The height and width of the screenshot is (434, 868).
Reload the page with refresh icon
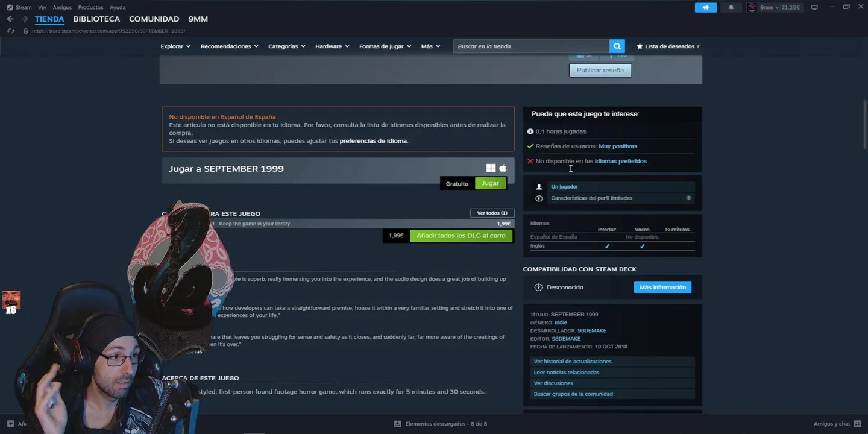coord(10,31)
